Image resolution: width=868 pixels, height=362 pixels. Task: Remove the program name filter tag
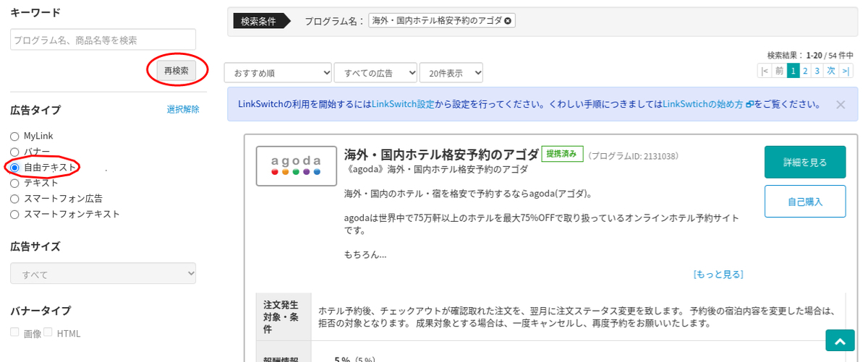[508, 21]
